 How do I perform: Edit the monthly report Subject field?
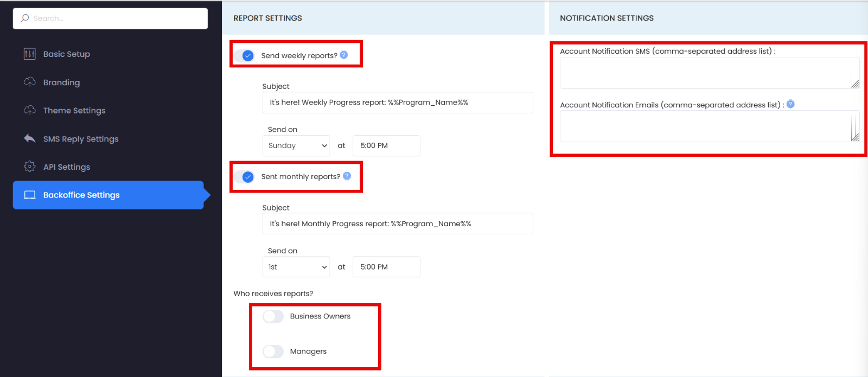tap(398, 223)
